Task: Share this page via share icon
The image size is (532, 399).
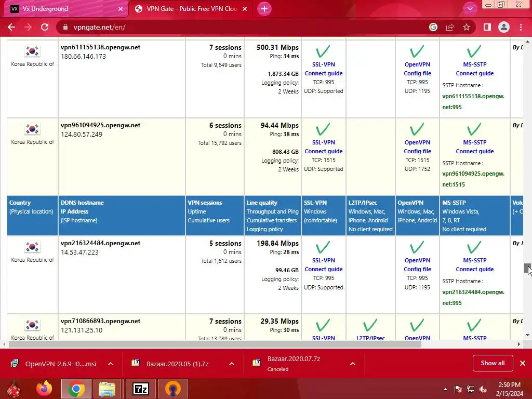Action: (450, 27)
